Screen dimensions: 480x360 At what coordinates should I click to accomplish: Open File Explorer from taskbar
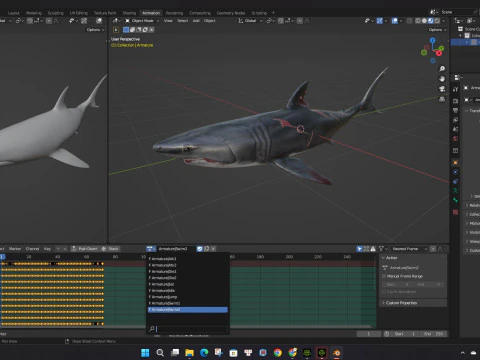click(x=189, y=353)
